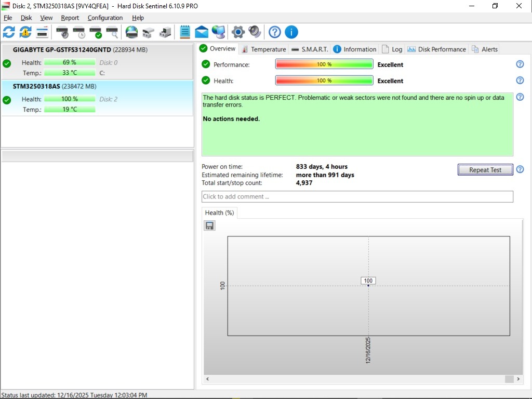Screen dimensions: 532x399
Task: Click the disk with green checkmark icon
Action: coord(96,32)
